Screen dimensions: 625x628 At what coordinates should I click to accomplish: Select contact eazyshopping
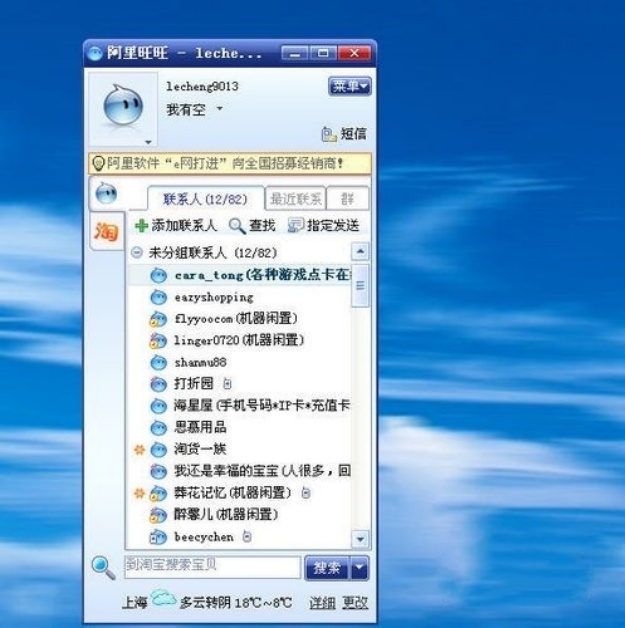[x=239, y=297]
